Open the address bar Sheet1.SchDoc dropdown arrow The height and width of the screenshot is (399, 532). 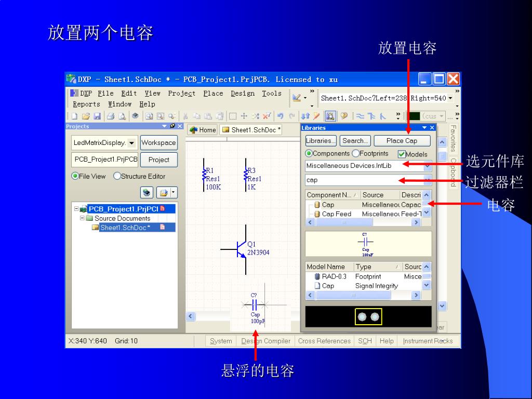pos(450,98)
